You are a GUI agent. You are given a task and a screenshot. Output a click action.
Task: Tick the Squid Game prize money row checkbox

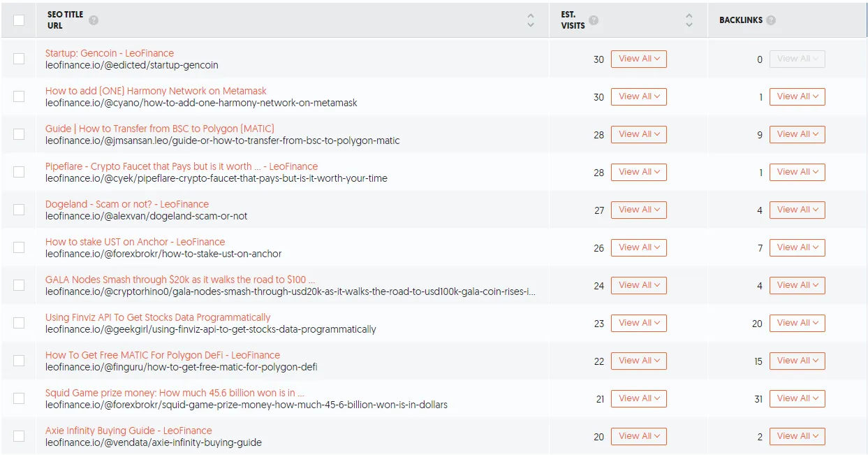tap(19, 398)
